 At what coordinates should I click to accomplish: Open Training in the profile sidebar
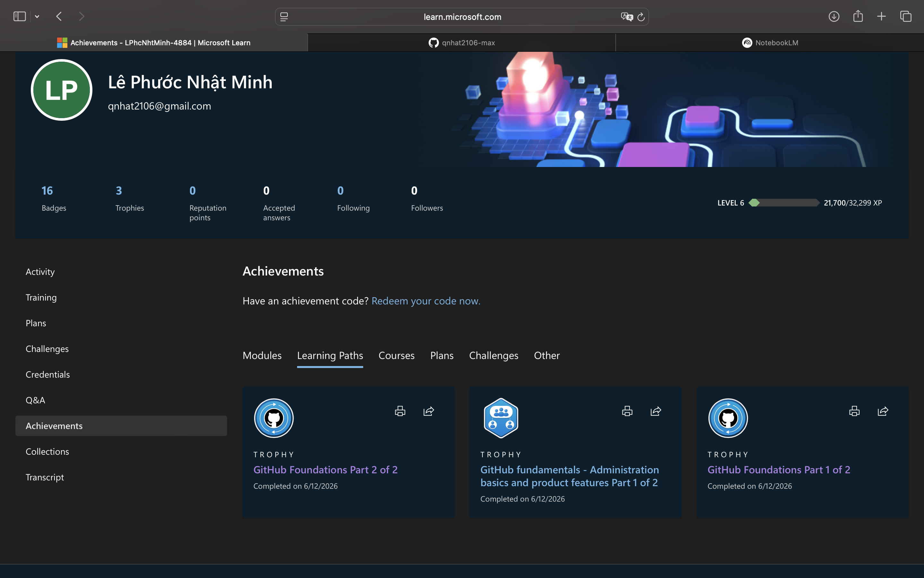tap(41, 297)
